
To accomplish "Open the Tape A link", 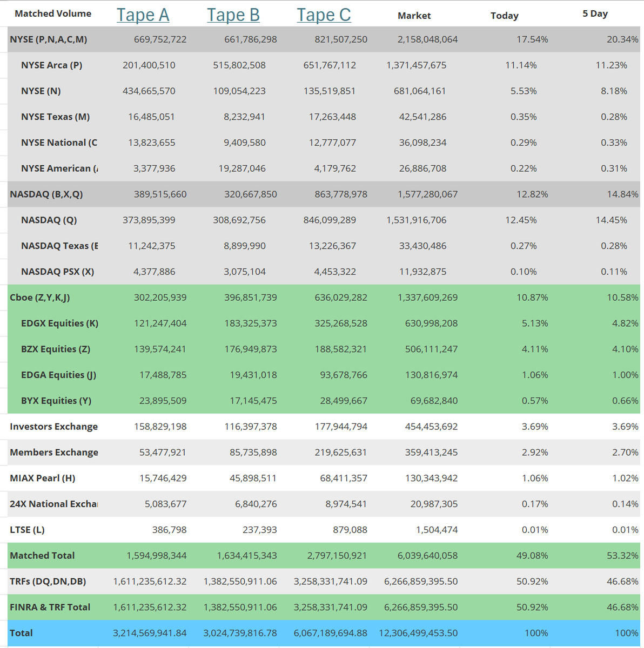I will 143,15.
